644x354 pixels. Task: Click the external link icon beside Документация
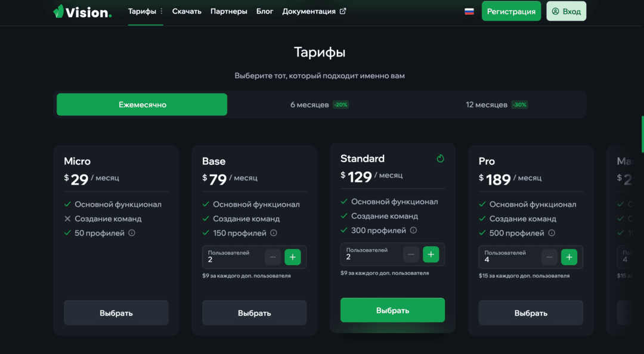(343, 11)
